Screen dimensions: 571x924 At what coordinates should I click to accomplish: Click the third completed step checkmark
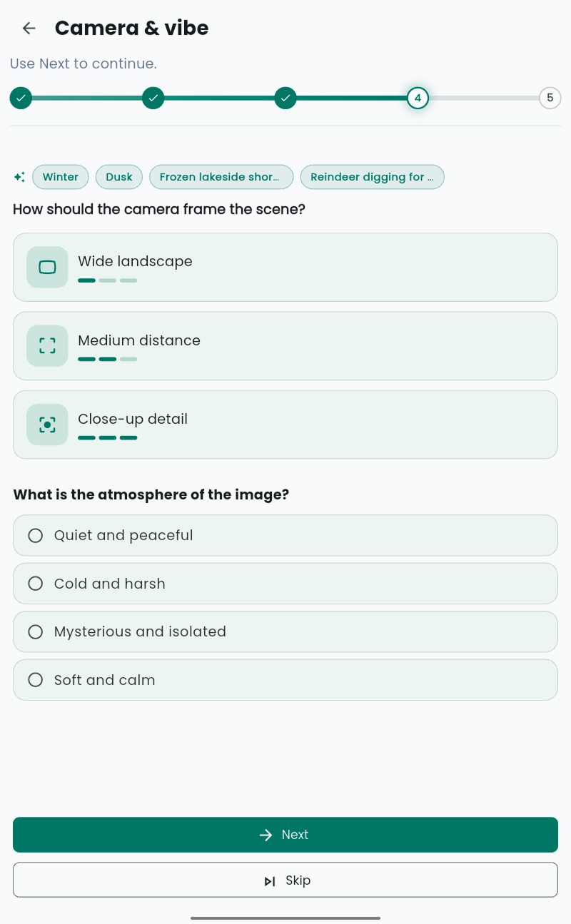point(285,98)
